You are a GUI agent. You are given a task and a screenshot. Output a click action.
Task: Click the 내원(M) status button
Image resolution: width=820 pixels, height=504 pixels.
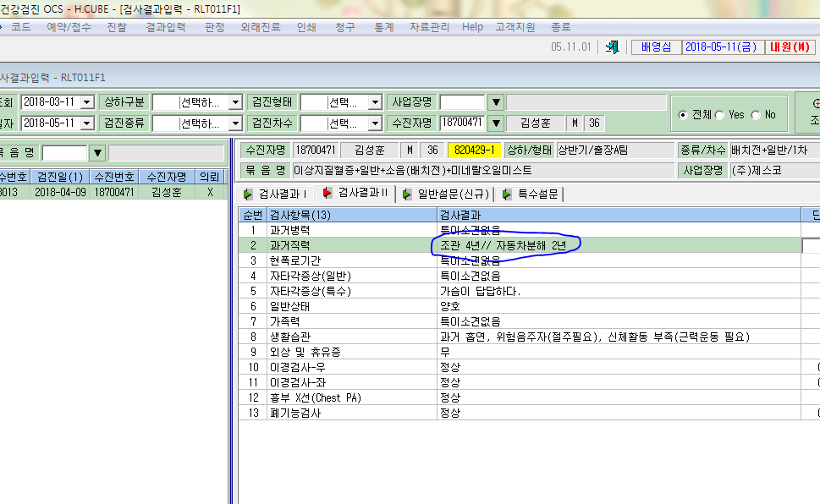[790, 47]
